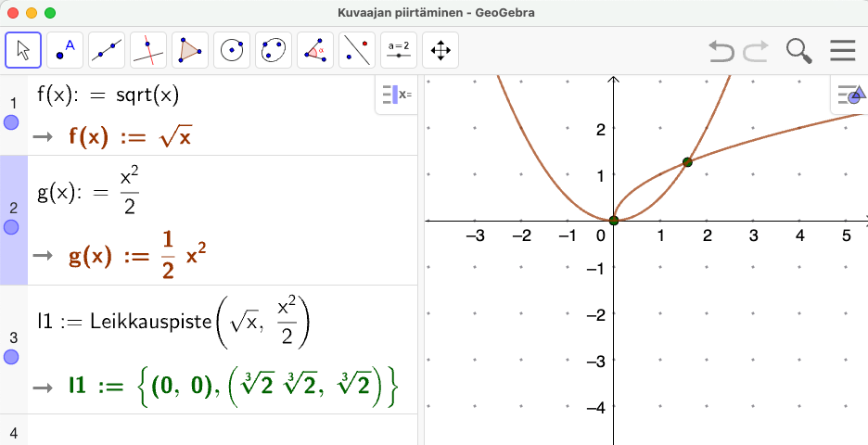This screenshot has height=445, width=868.
Task: Click the Undo button
Action: [x=720, y=50]
